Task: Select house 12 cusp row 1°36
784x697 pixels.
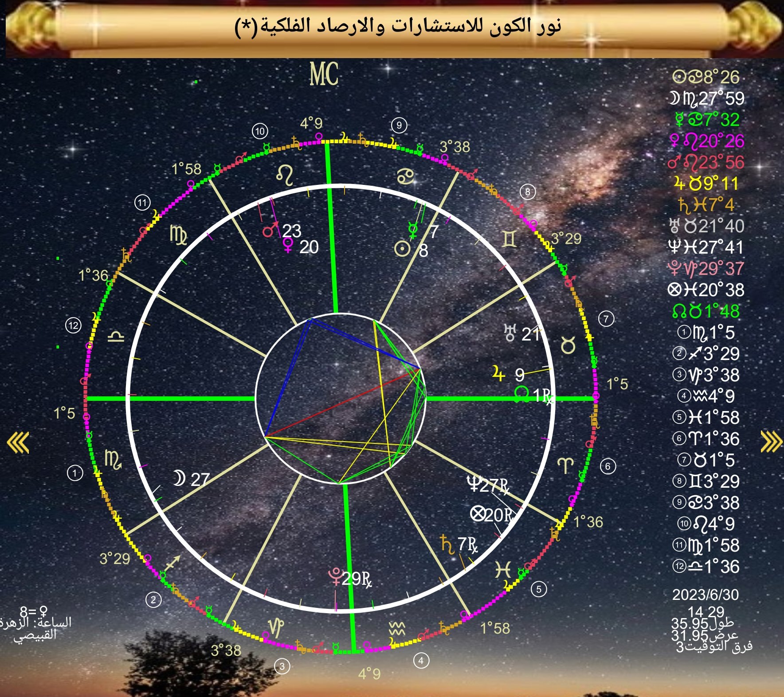Action: (x=706, y=567)
